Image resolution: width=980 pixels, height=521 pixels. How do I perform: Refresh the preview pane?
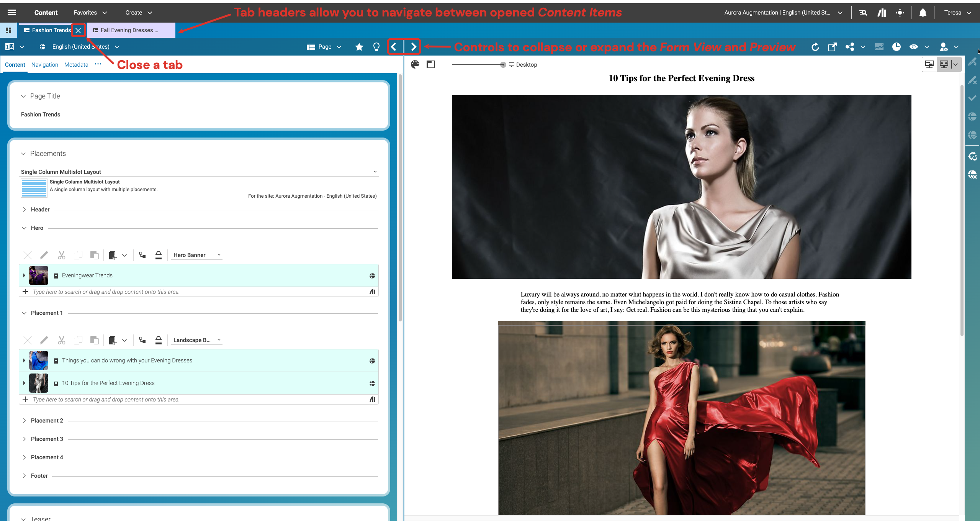[815, 47]
